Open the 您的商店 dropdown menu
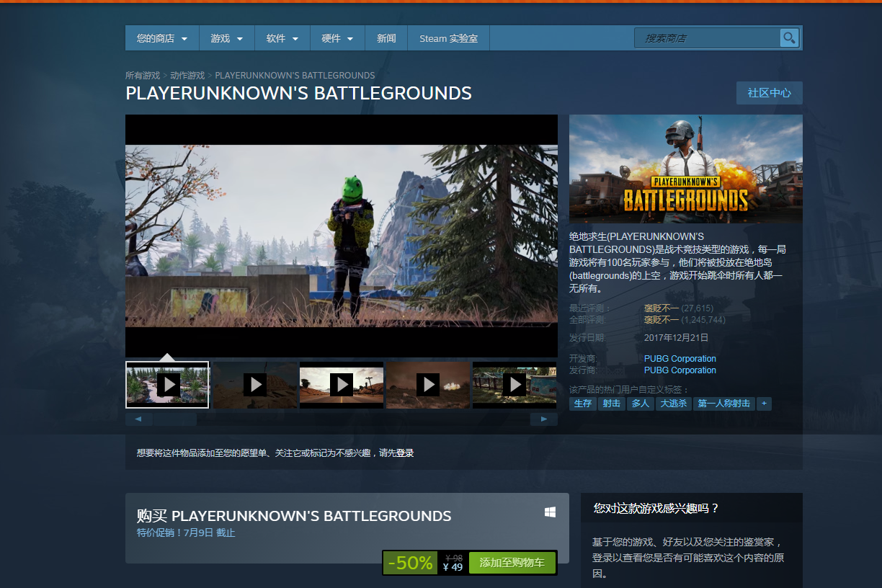Image resolution: width=882 pixels, height=588 pixels. [162, 38]
